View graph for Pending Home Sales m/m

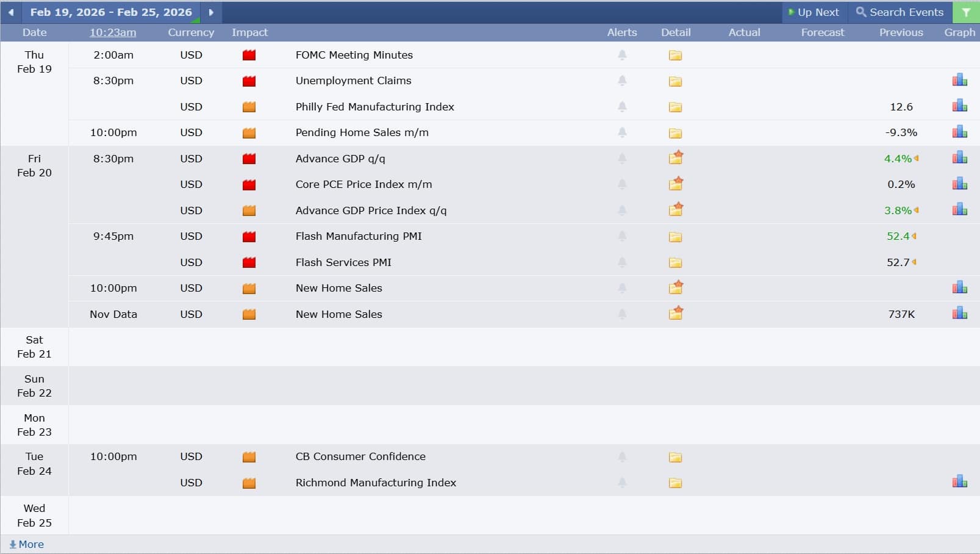pos(959,132)
